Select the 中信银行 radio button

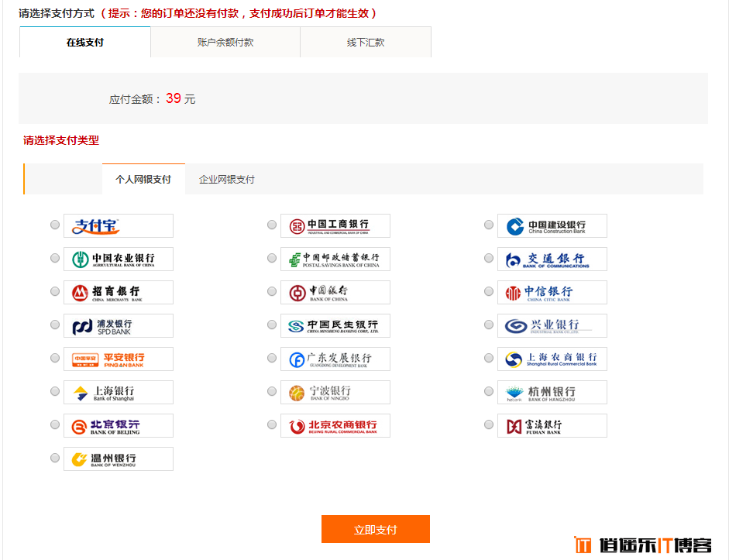pos(489,291)
